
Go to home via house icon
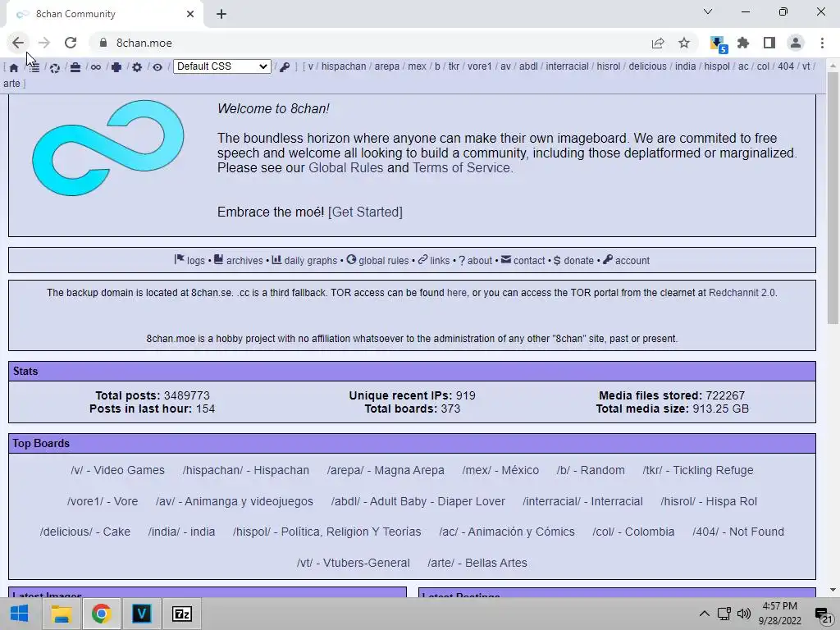point(14,67)
